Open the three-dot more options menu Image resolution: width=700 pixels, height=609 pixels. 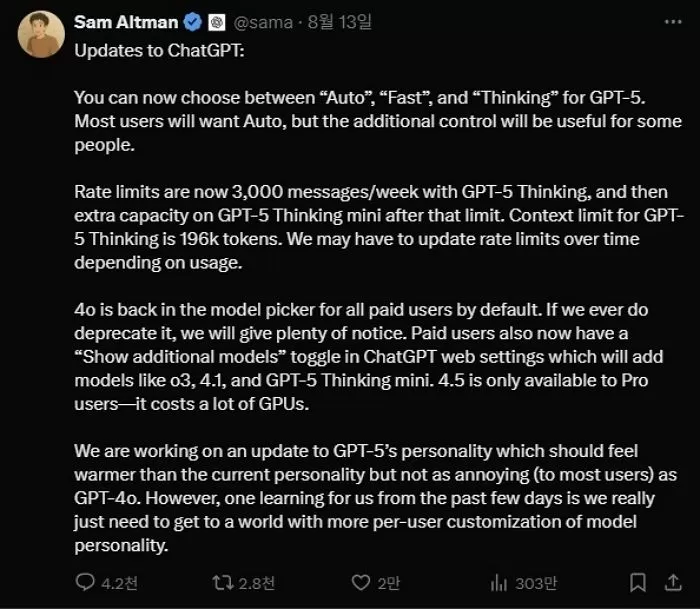(x=673, y=21)
